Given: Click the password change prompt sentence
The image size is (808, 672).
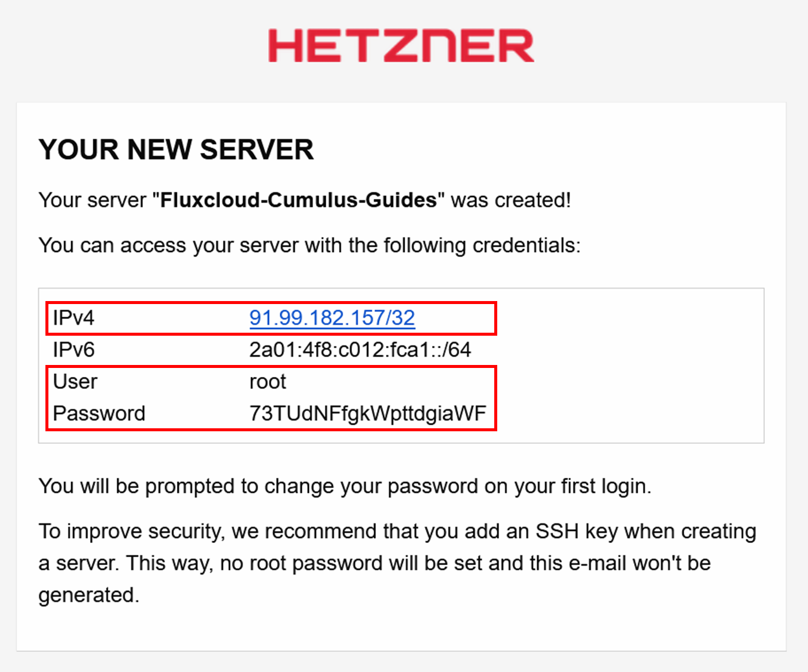Looking at the screenshot, I should (x=344, y=486).
